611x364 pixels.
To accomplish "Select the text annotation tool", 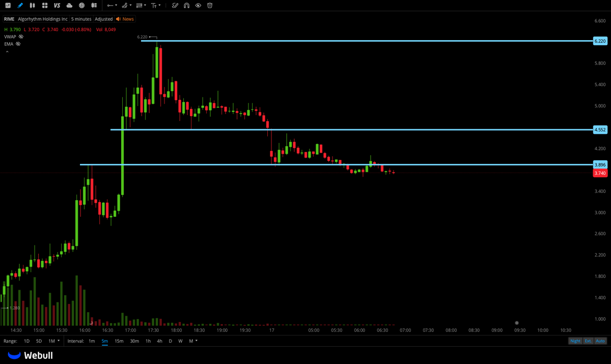I will (x=153, y=5).
